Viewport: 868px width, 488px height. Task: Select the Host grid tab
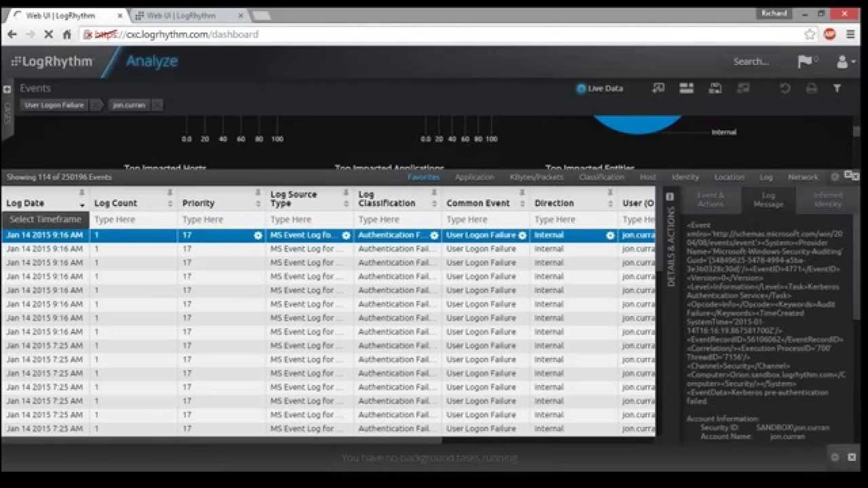coord(648,177)
